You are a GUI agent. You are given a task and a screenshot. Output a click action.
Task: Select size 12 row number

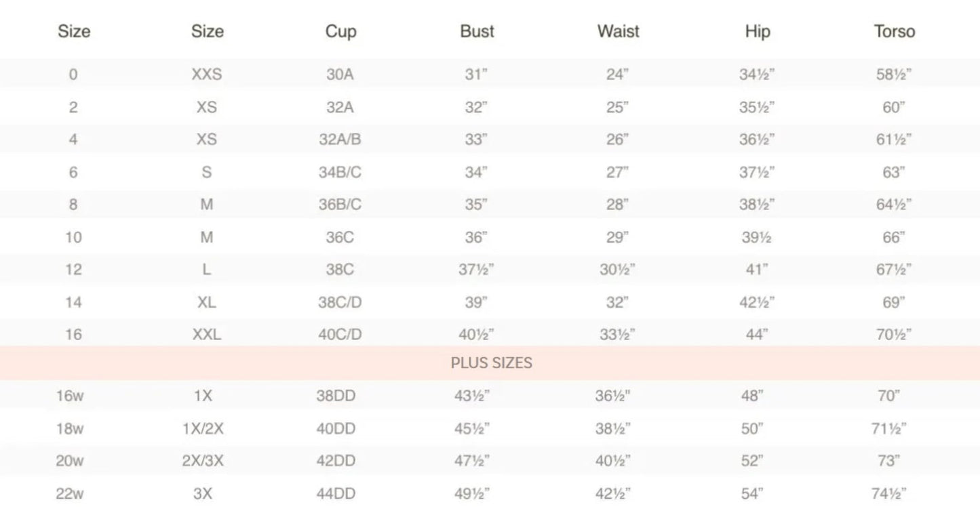73,270
